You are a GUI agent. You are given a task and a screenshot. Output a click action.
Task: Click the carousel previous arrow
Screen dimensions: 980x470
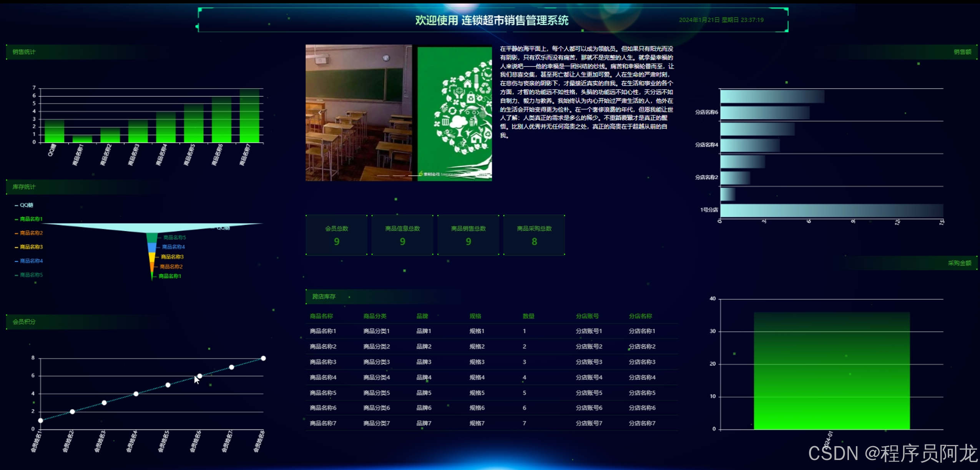click(320, 113)
